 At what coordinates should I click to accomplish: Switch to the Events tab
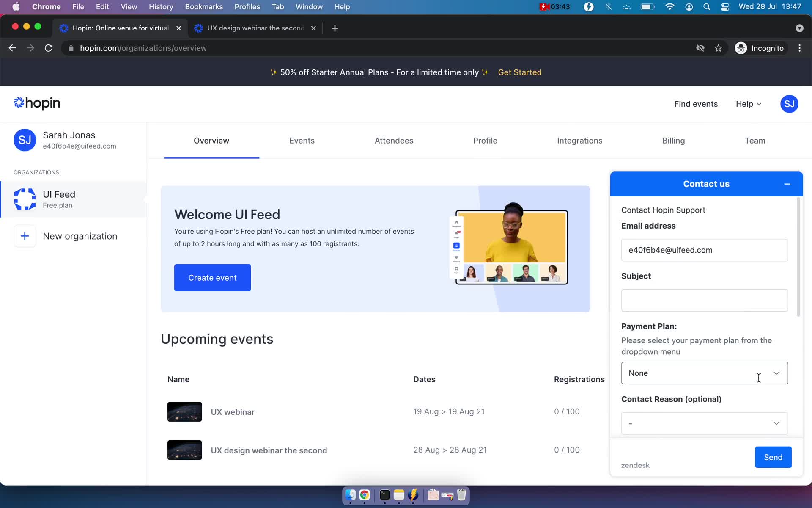click(x=302, y=141)
